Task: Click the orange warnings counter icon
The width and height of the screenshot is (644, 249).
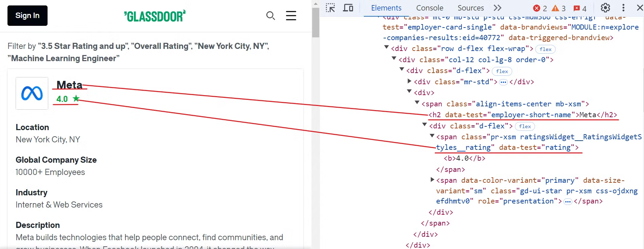Action: click(555, 8)
